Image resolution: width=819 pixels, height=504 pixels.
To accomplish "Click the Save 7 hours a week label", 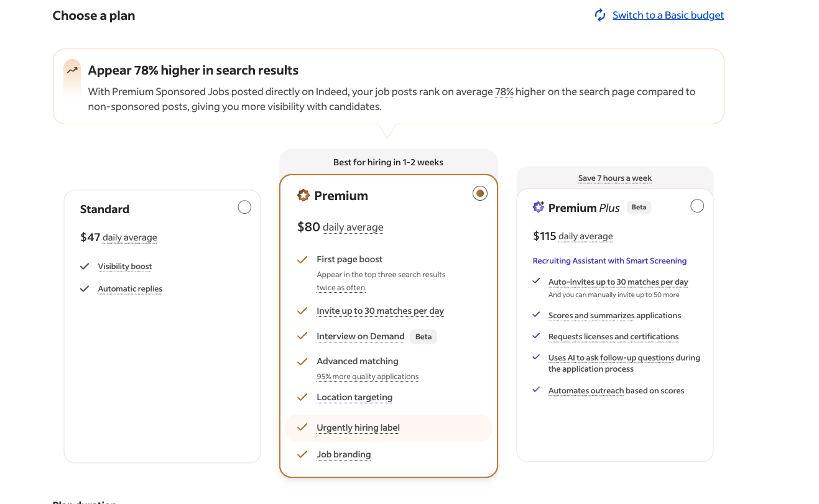I will tap(615, 178).
